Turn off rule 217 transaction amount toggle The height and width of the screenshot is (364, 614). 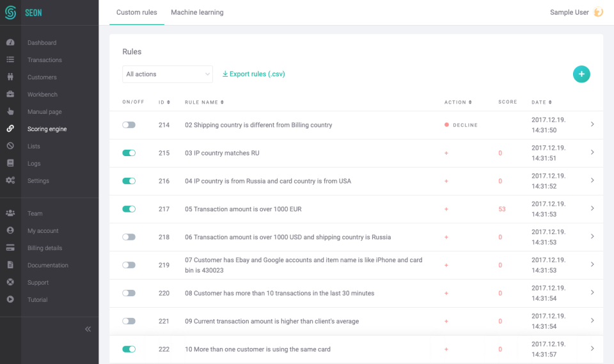point(129,209)
